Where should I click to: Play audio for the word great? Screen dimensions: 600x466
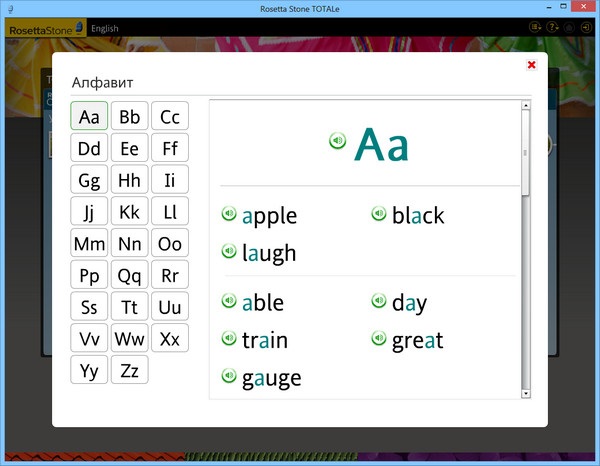(x=379, y=338)
